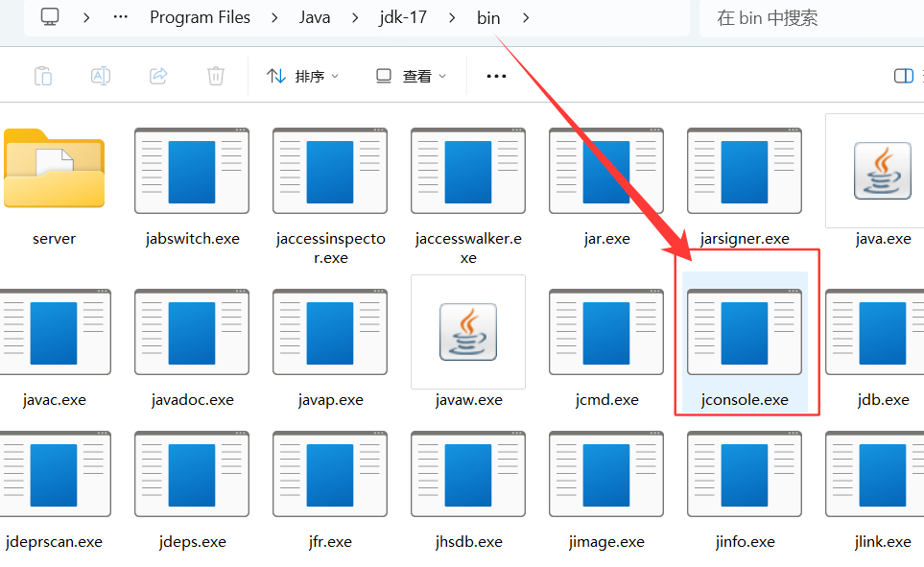Select the jar.exe file icon

click(x=606, y=171)
